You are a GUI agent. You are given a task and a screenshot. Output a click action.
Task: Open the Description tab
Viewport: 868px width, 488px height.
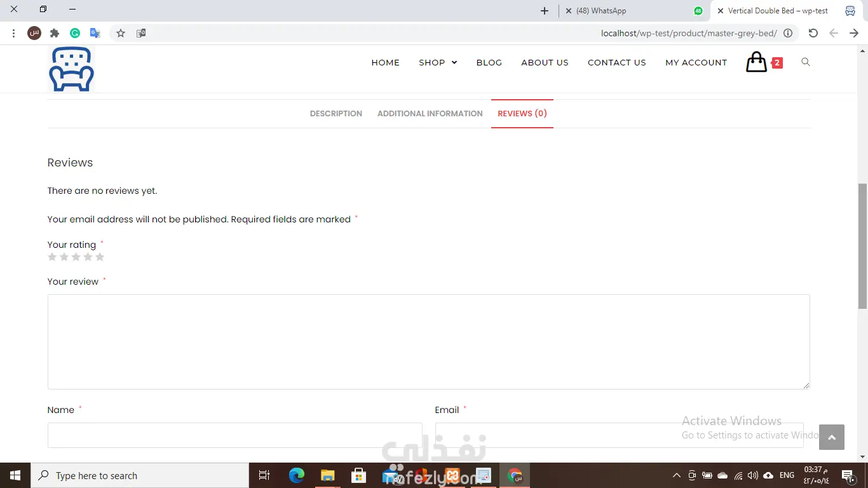(336, 114)
